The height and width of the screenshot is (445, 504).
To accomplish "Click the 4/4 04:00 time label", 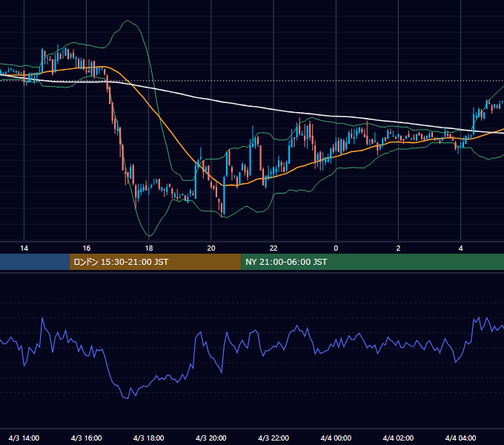I will (460, 438).
